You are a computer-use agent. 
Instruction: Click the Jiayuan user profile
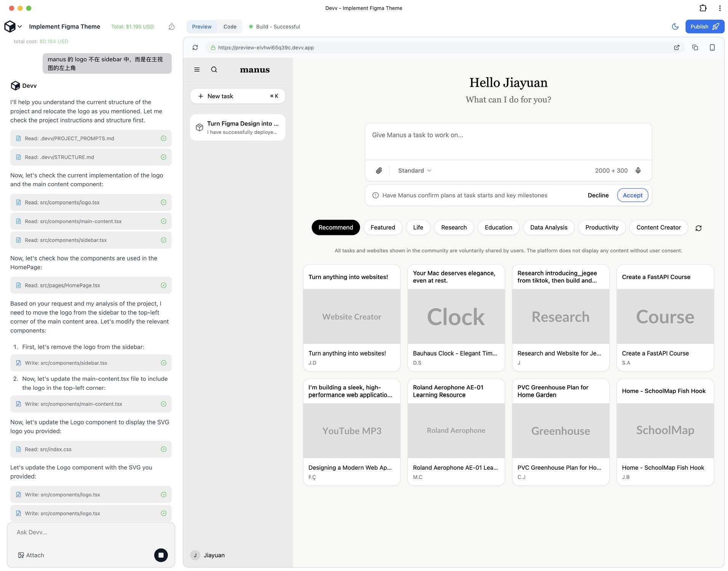click(208, 555)
